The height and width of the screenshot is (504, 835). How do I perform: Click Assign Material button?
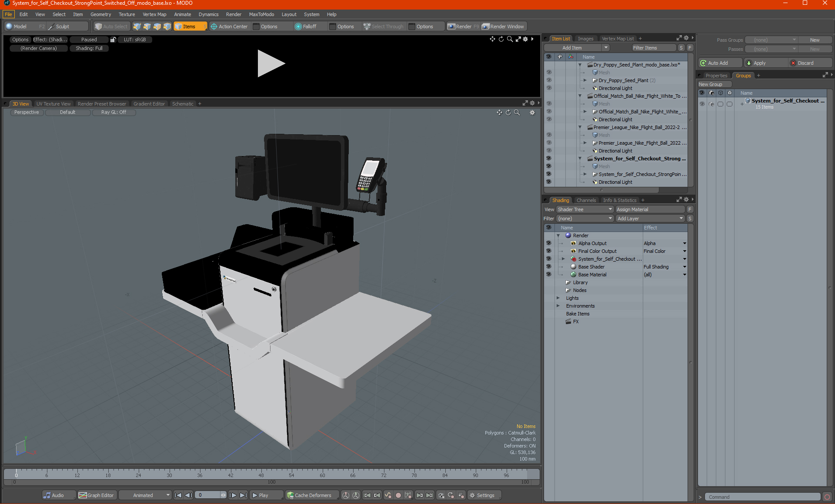coord(650,209)
